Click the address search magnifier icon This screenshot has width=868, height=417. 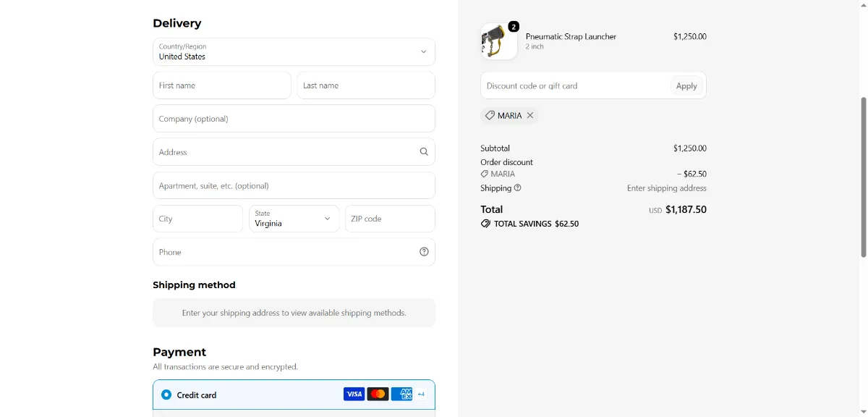point(424,152)
